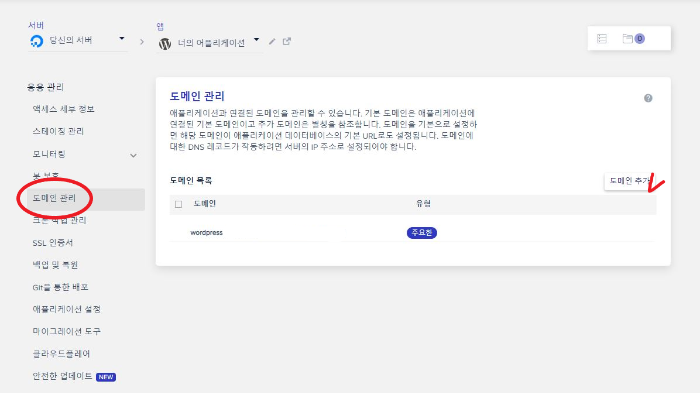This screenshot has width=700, height=393.
Task: Click the 도메인 추가 button
Action: (629, 181)
